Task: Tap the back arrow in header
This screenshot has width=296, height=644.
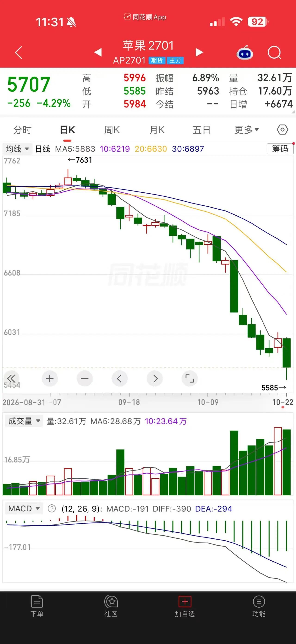Action: point(19,53)
